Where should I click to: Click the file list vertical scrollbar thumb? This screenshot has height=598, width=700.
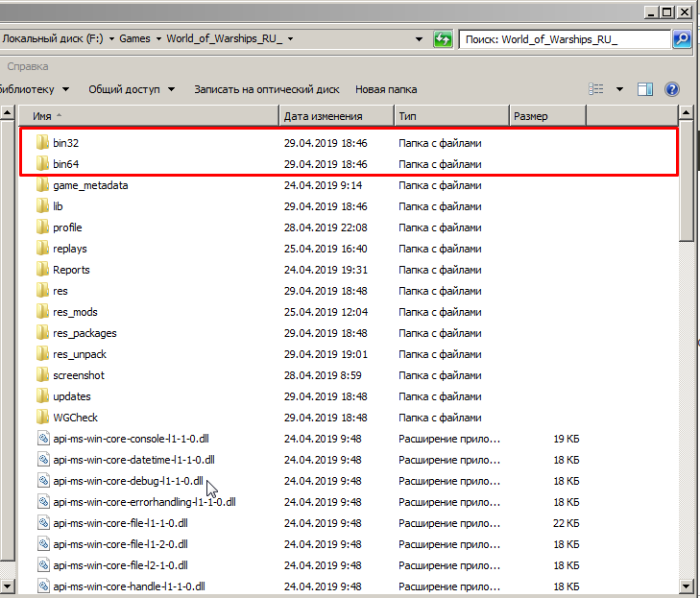pyautogui.click(x=687, y=180)
